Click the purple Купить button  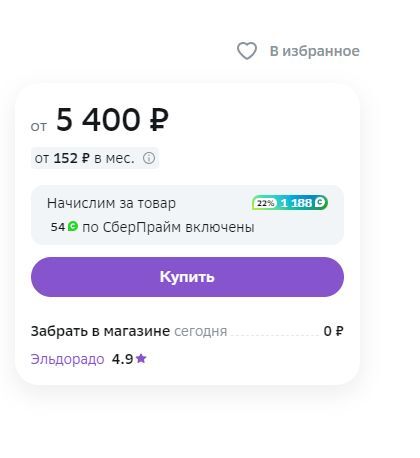tap(187, 277)
